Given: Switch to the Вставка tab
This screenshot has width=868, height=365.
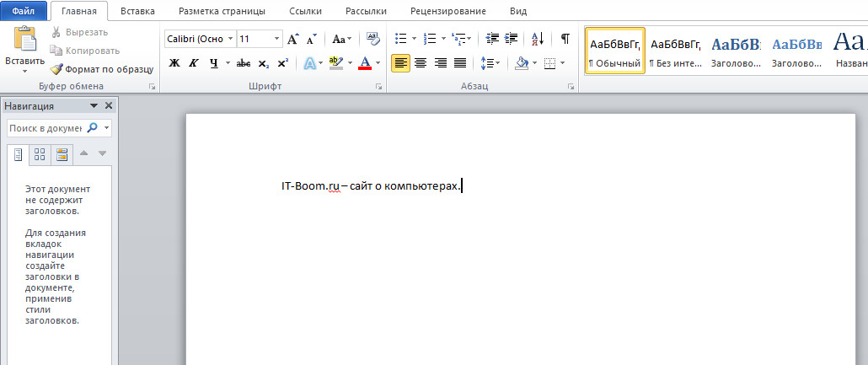Looking at the screenshot, I should (x=138, y=11).
